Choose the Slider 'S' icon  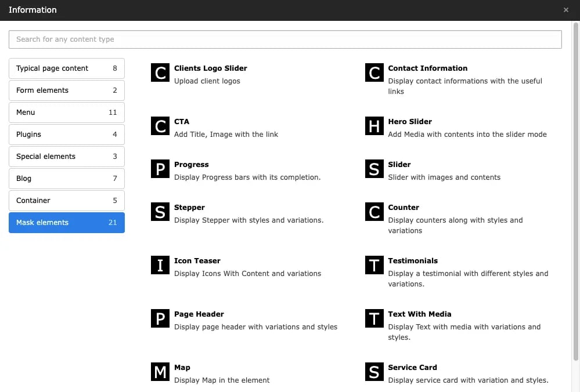374,169
